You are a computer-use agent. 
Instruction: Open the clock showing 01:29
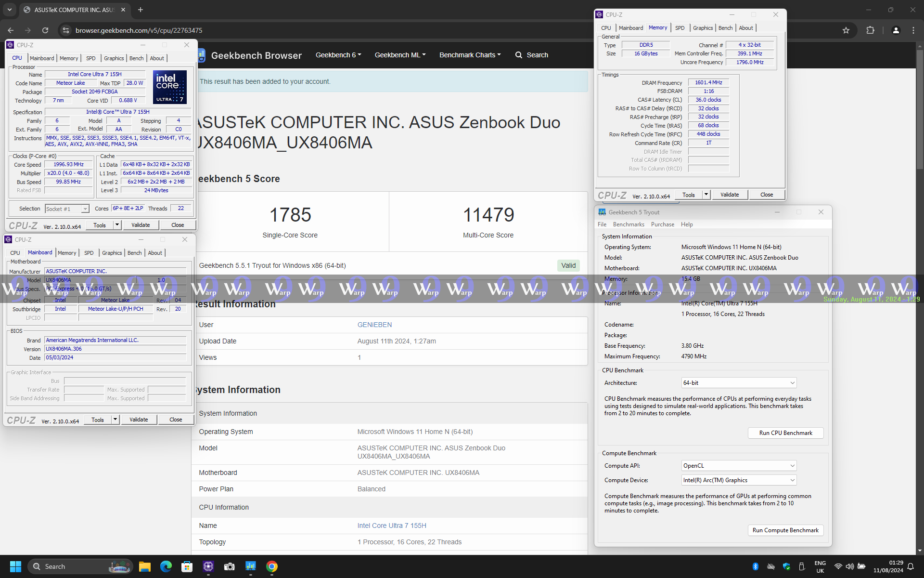[x=888, y=566]
